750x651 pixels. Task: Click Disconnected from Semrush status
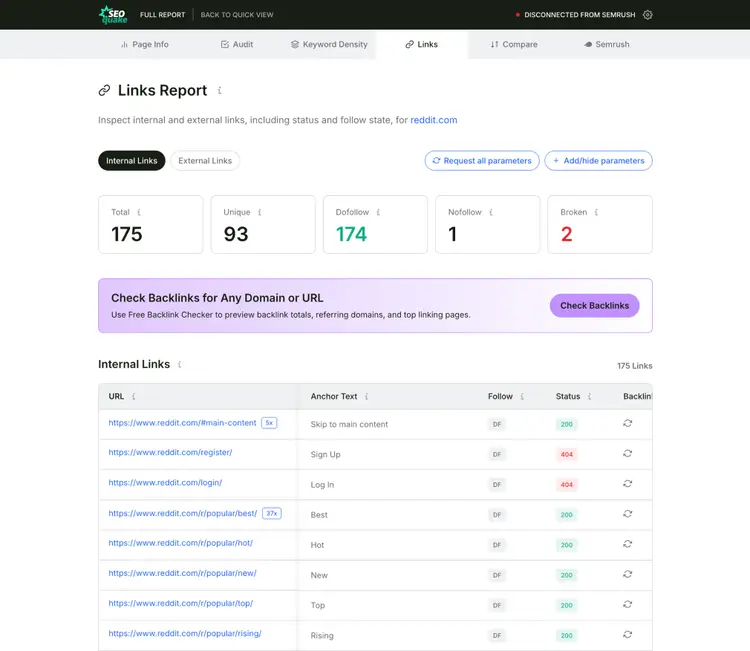click(575, 15)
